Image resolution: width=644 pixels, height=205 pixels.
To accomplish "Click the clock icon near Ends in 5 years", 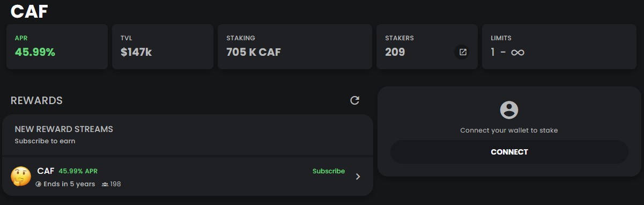I will pos(38,184).
